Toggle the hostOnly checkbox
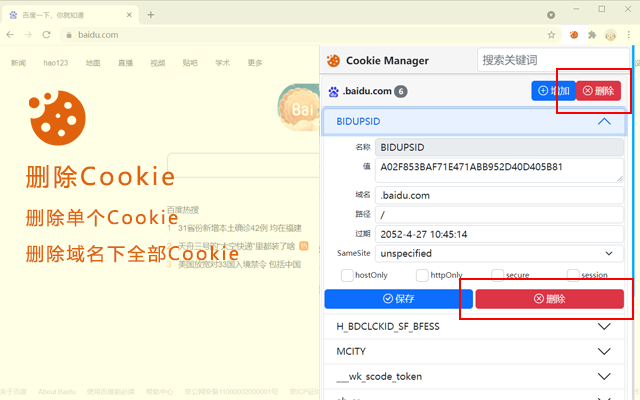The image size is (640, 400). [347, 275]
